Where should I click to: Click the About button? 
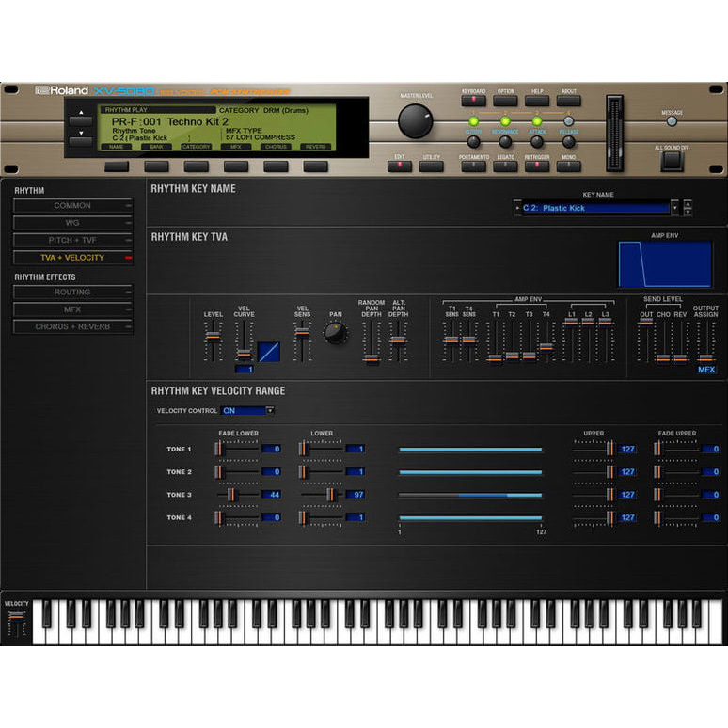coord(569,101)
